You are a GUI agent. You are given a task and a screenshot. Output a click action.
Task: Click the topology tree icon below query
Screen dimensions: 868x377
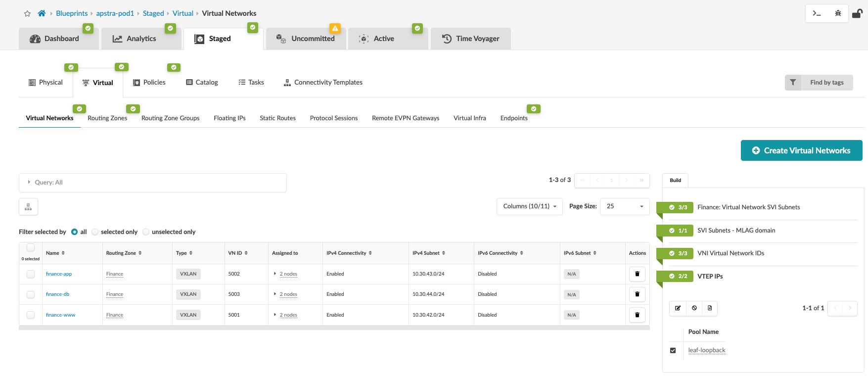(x=28, y=207)
